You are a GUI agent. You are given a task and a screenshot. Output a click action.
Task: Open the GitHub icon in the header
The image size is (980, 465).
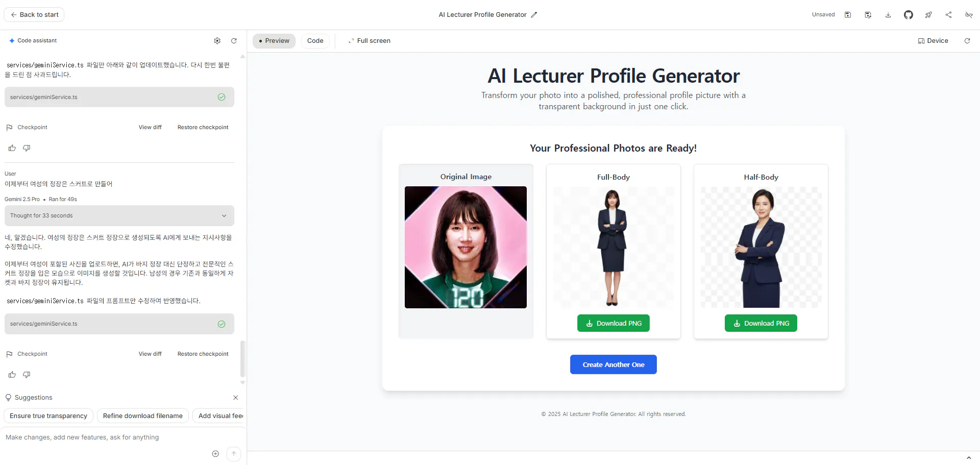tap(909, 15)
